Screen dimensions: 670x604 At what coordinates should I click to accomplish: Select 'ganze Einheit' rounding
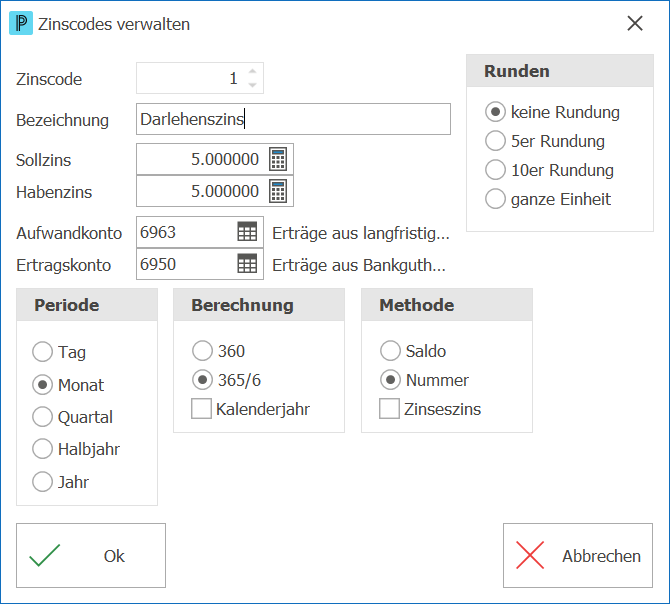(548, 199)
